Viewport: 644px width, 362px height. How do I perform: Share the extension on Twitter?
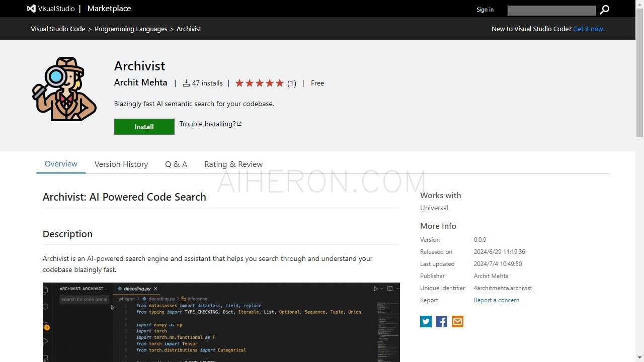tap(426, 322)
